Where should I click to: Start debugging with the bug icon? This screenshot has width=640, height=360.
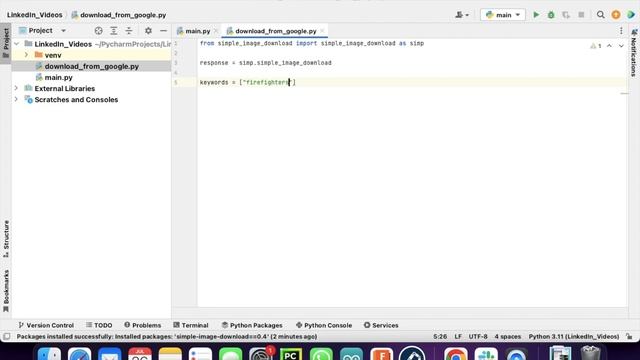tap(551, 15)
